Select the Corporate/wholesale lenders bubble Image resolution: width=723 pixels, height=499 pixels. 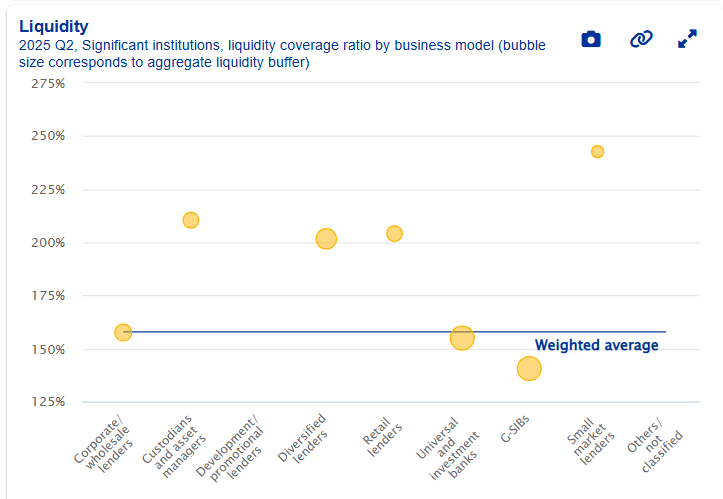tap(123, 332)
